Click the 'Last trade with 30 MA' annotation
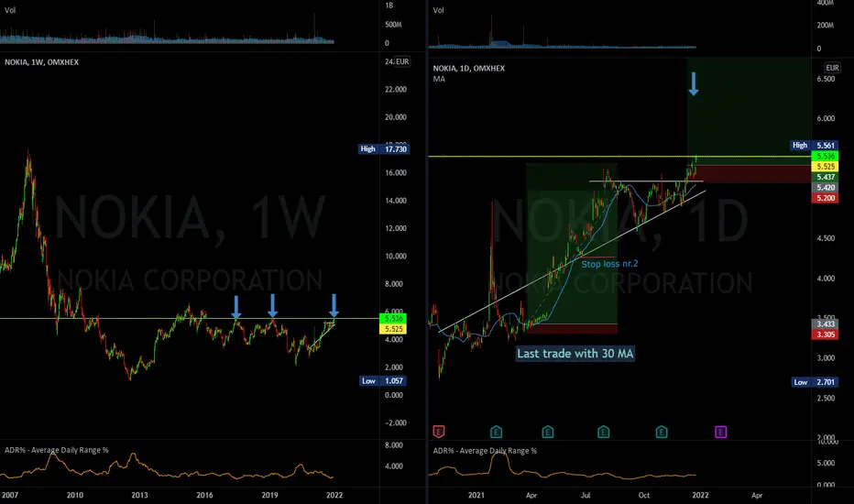This screenshot has height=504, width=854. [575, 354]
